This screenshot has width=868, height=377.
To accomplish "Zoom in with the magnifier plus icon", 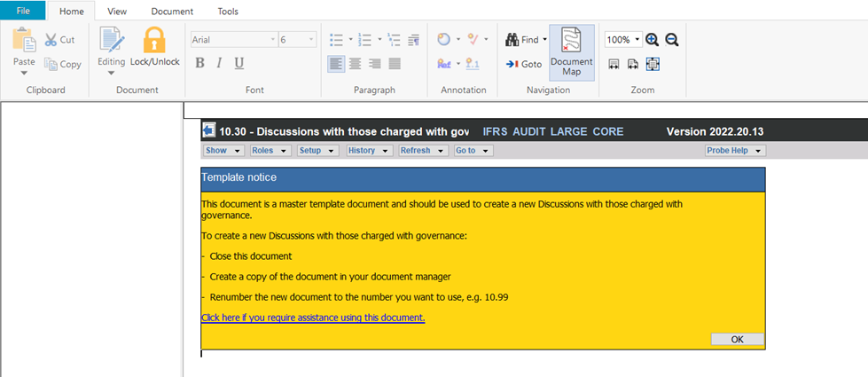I will (653, 40).
